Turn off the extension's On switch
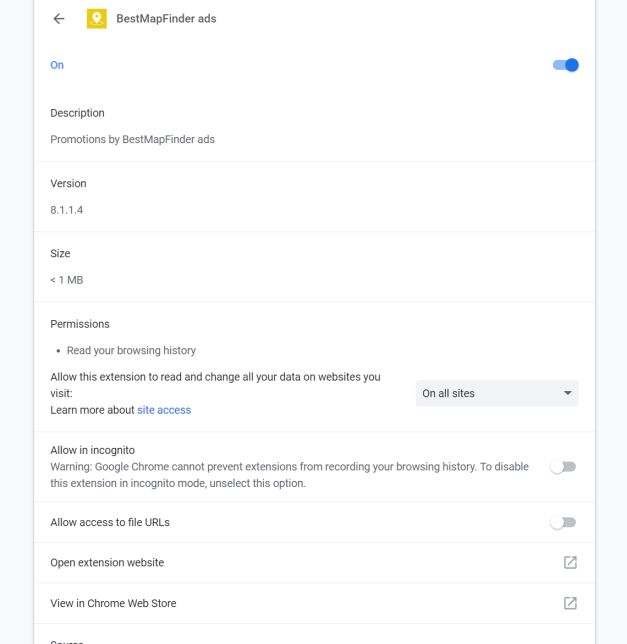Viewport: 627px width, 644px height. (565, 66)
